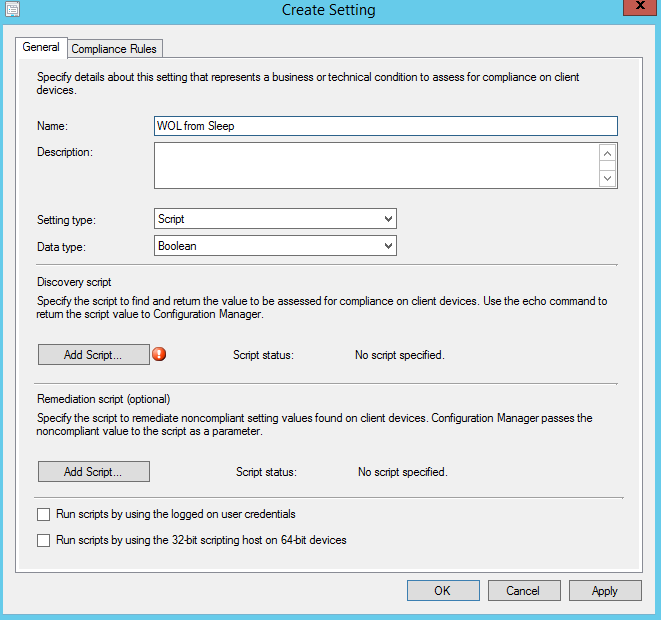This screenshot has width=661, height=620.
Task: Click the Discovery script status text
Action: (399, 355)
